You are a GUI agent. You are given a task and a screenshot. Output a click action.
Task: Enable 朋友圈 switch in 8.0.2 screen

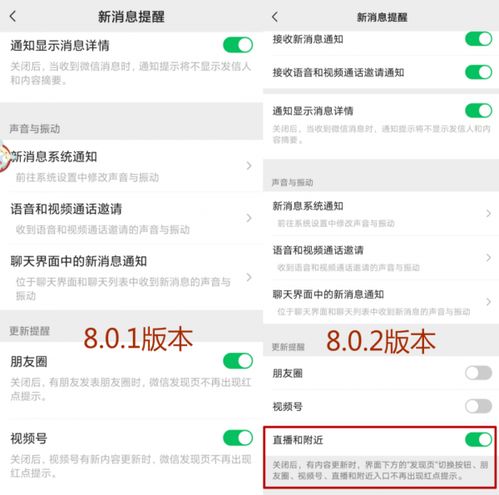click(479, 373)
